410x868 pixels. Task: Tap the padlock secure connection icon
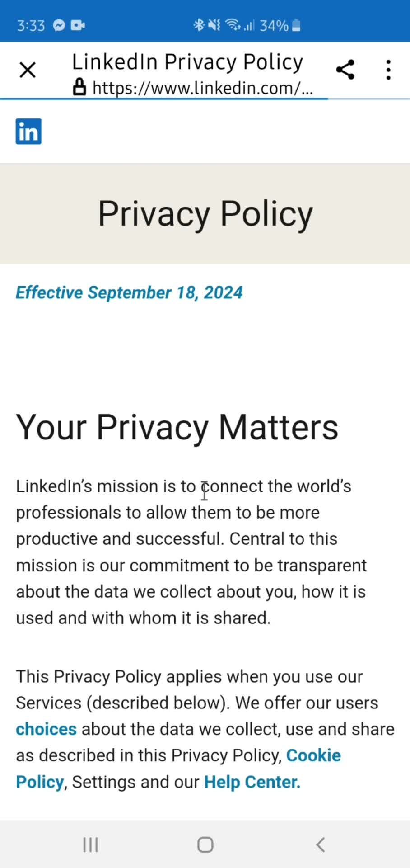[79, 87]
